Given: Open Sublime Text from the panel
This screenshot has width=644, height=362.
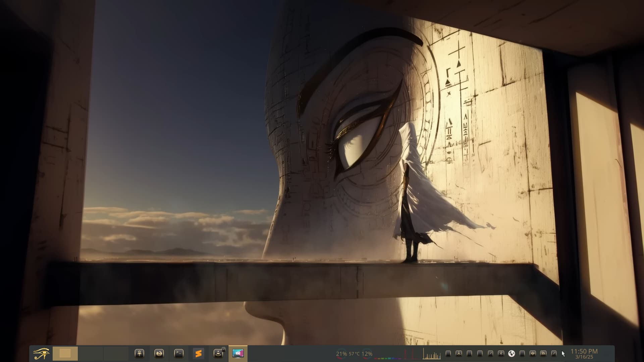Looking at the screenshot, I should pyautogui.click(x=199, y=353).
